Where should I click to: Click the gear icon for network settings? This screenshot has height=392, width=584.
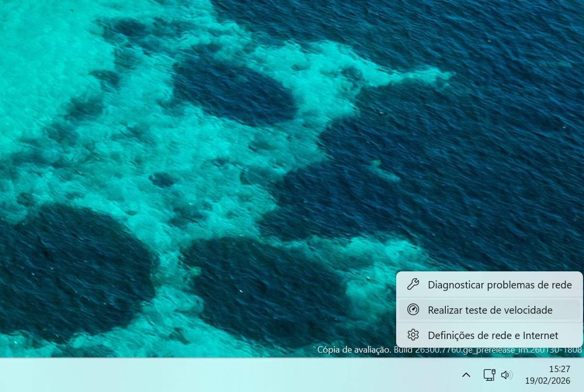click(x=413, y=335)
